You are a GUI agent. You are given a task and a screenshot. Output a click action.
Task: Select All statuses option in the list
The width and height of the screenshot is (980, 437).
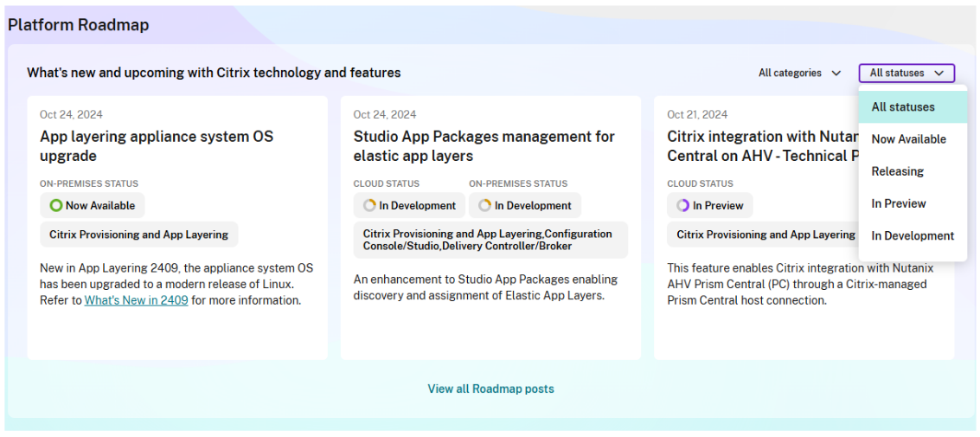[x=903, y=107]
